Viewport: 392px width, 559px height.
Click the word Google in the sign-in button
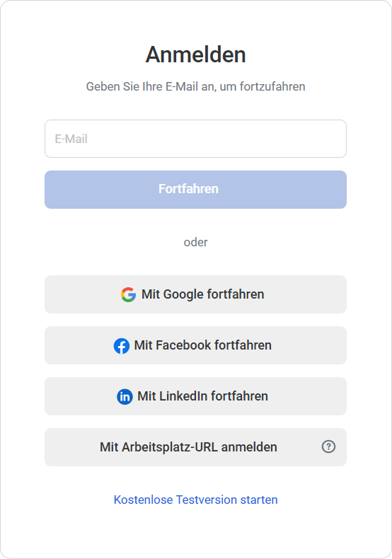(x=183, y=295)
